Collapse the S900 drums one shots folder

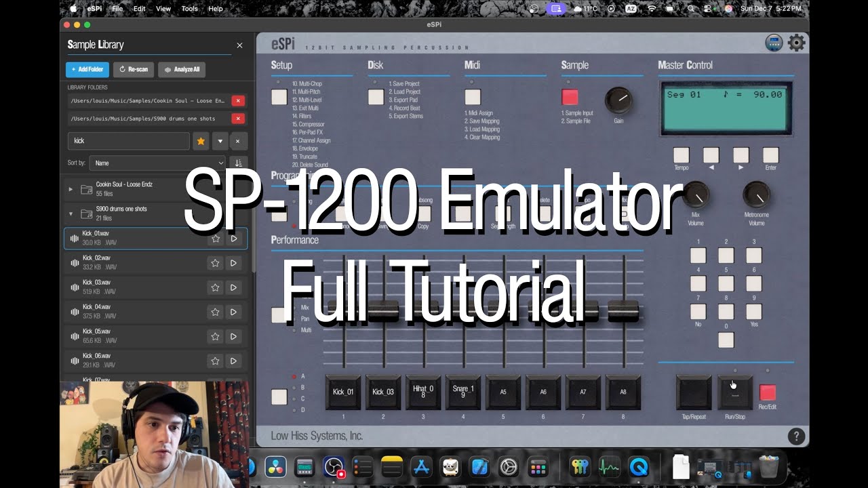[x=71, y=213]
